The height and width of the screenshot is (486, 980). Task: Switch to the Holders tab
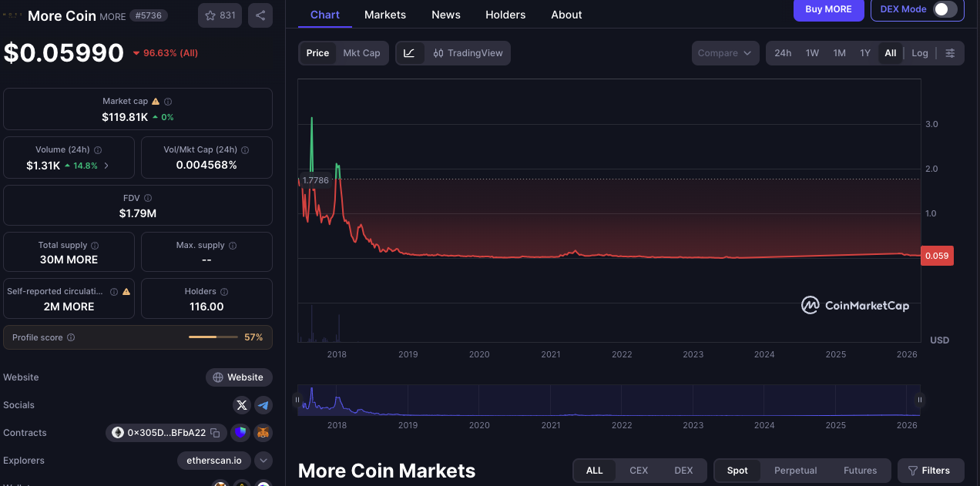click(505, 14)
